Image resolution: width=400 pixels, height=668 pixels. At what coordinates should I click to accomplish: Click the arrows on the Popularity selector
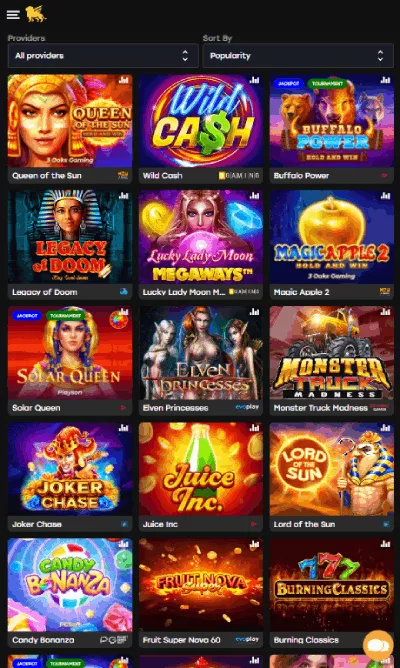[x=380, y=56]
